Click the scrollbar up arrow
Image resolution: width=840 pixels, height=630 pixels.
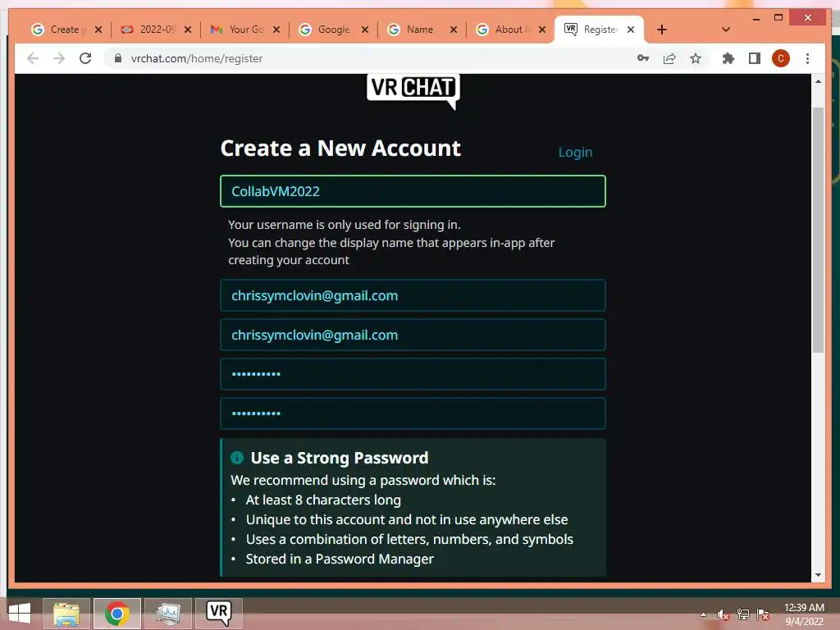[818, 81]
